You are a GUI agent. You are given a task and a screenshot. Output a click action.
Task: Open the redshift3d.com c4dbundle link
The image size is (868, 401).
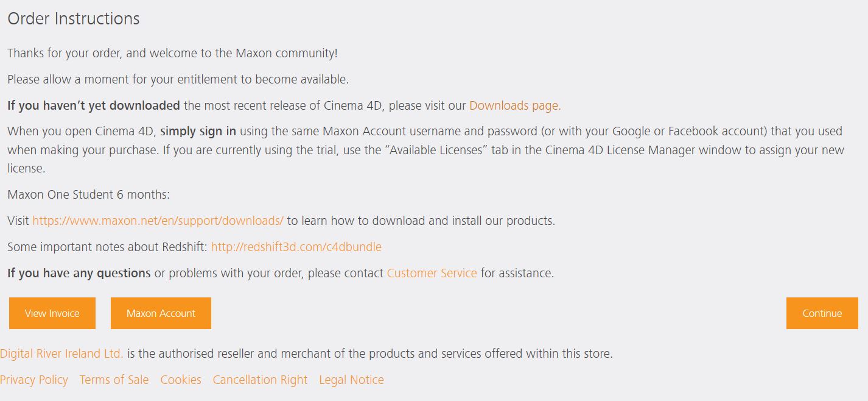coord(296,247)
